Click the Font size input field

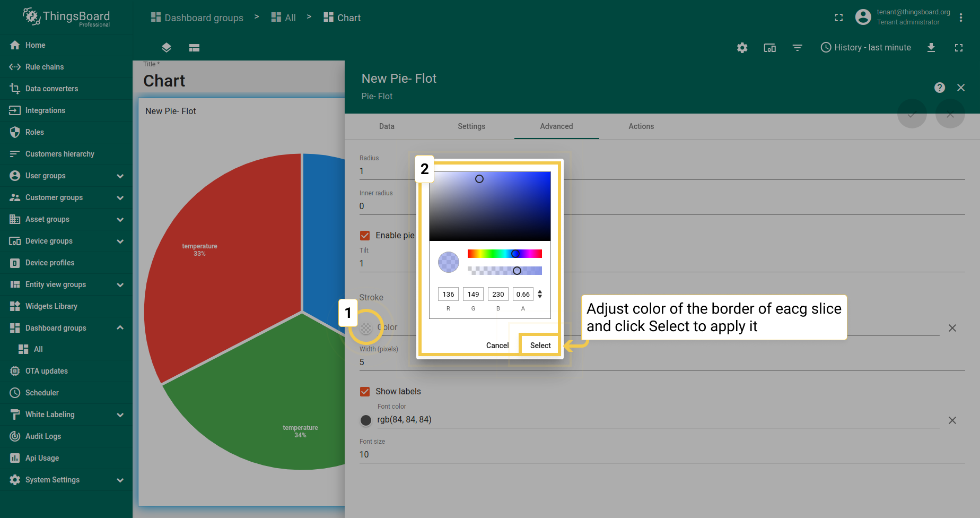click(x=662, y=455)
